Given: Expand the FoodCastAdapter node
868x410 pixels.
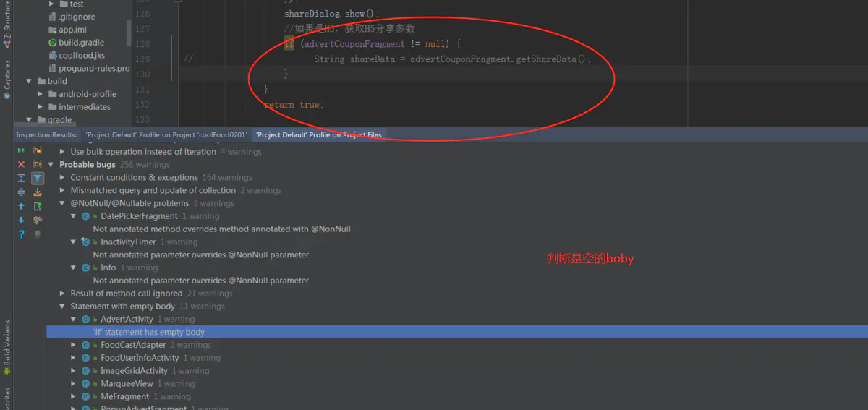Looking at the screenshot, I should coord(74,346).
